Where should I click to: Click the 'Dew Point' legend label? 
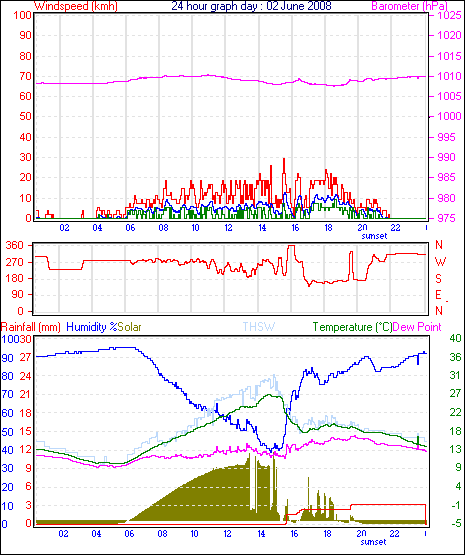(417, 327)
